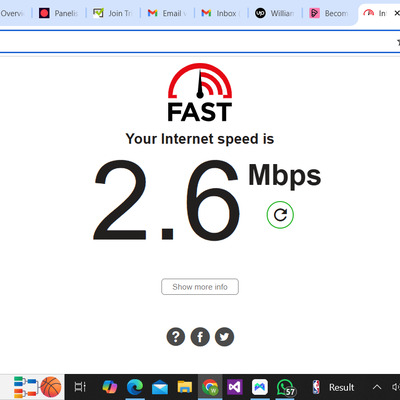The width and height of the screenshot is (400, 400).
Task: Open the Join Tr browser tab
Action: pos(113,13)
